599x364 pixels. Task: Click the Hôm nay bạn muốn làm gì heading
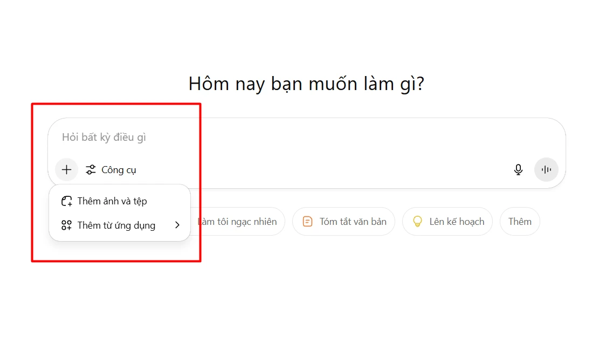[306, 84]
